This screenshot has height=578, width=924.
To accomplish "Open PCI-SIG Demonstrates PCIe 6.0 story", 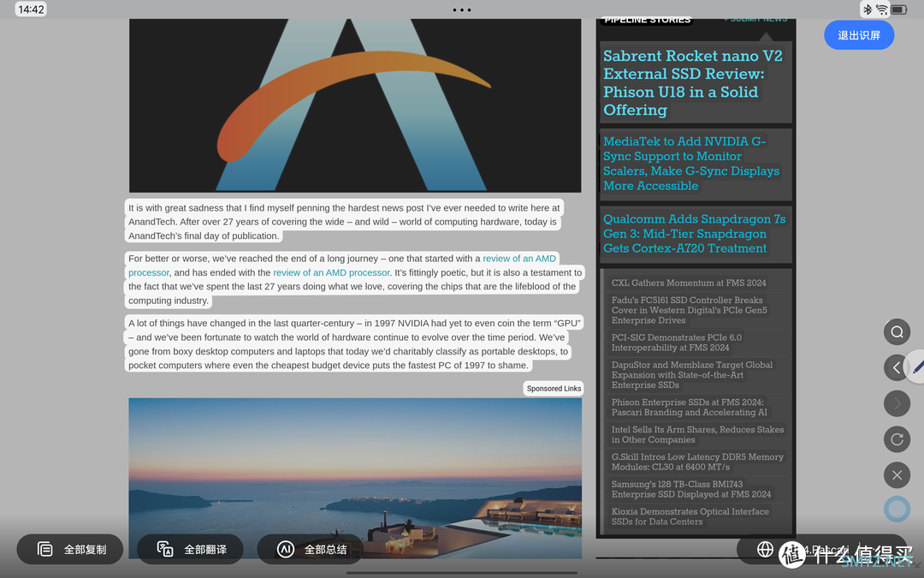I will 677,343.
